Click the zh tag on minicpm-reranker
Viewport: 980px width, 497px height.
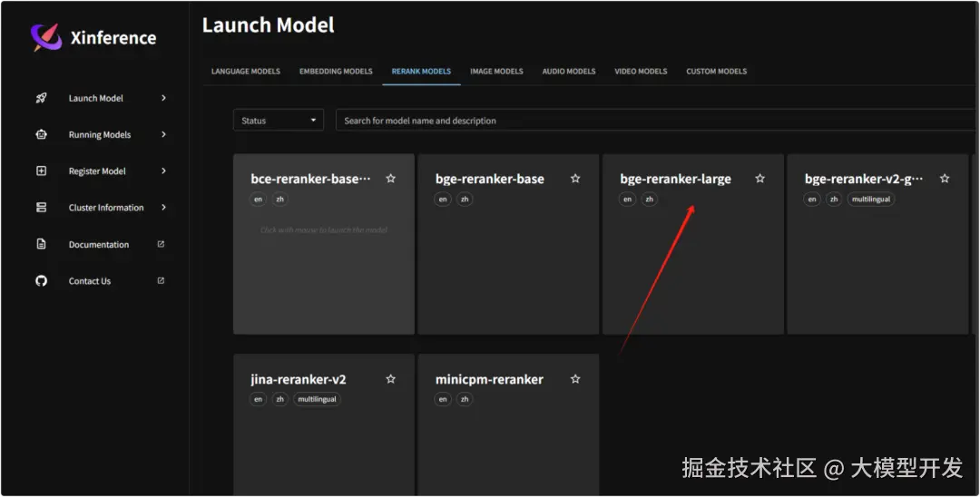click(465, 399)
